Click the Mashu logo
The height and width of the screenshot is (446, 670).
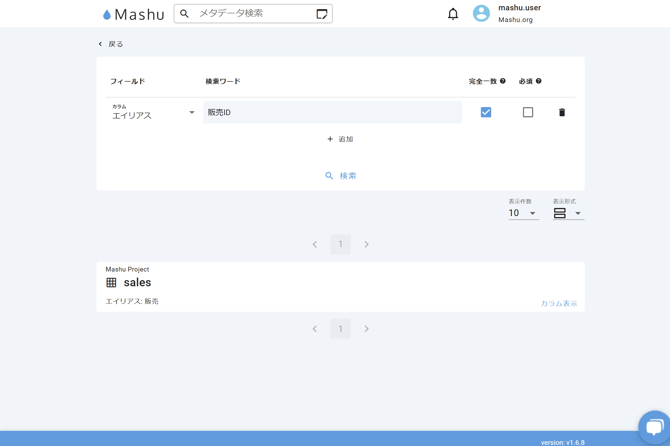click(133, 14)
